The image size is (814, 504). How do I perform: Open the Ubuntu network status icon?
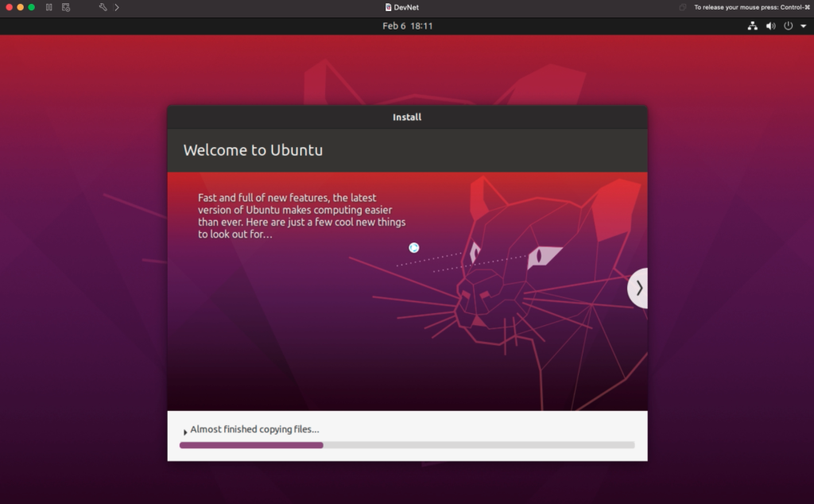[752, 26]
